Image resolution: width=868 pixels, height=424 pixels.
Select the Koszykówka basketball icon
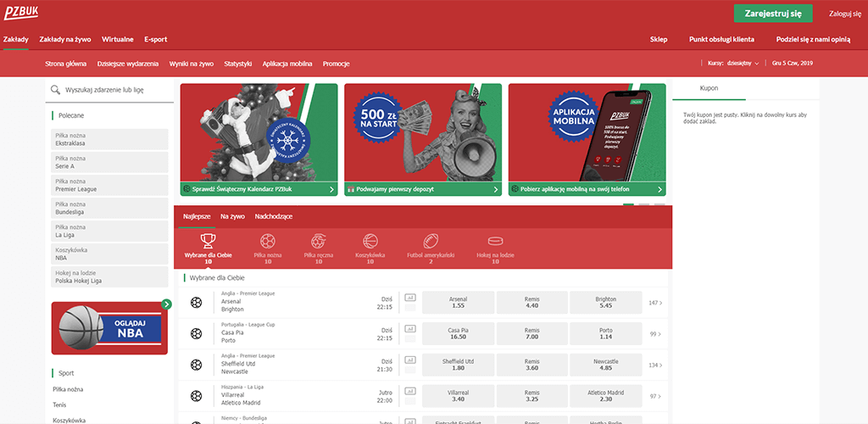370,241
